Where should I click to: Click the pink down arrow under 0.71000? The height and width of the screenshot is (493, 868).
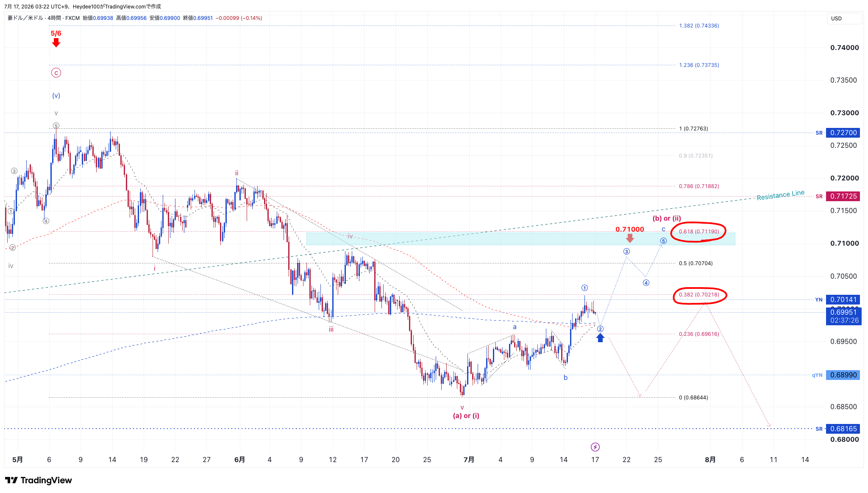coord(630,238)
